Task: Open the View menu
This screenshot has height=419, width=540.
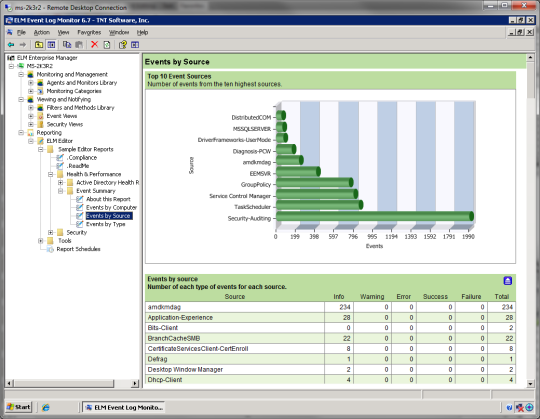Action: (63, 32)
